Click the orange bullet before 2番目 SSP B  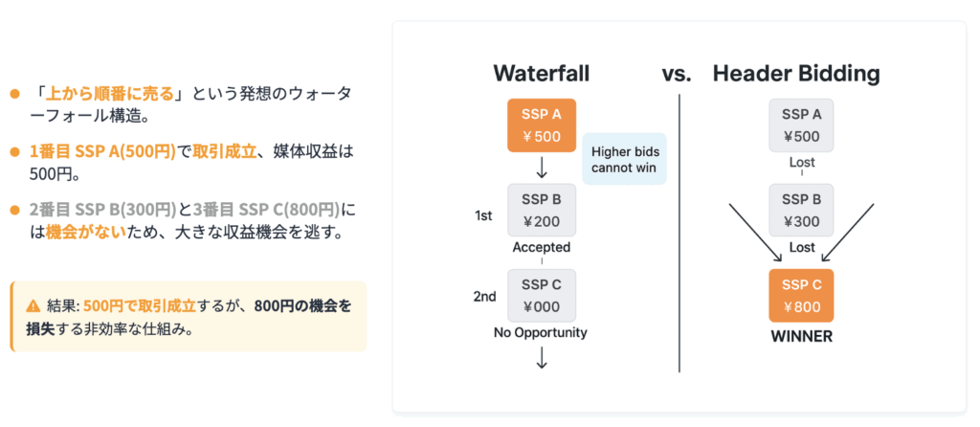click(14, 210)
